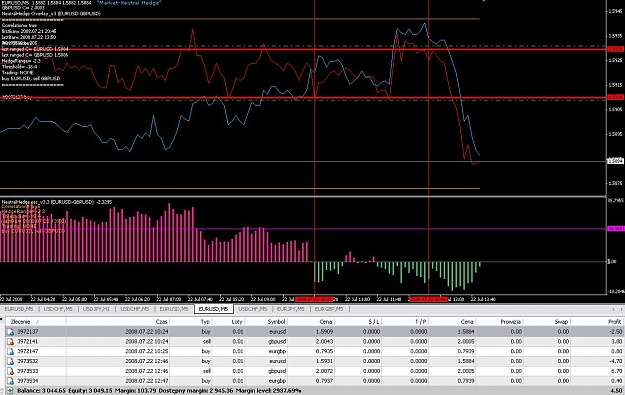
Task: Click the balance summary row icon
Action: [10, 391]
